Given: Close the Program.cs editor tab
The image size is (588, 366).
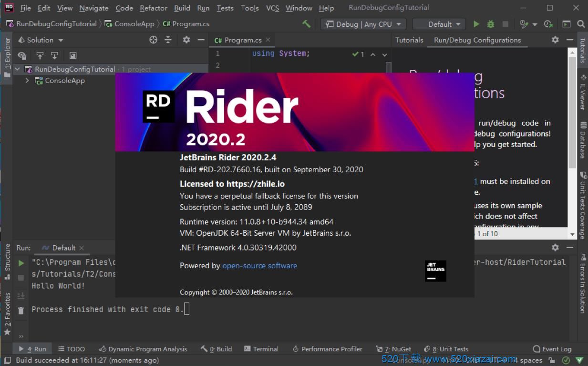Looking at the screenshot, I should 268,40.
